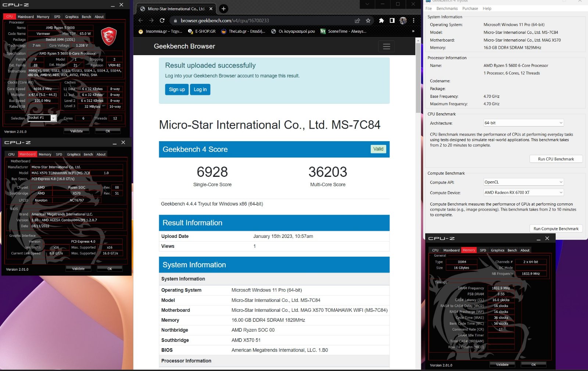Click Run CPU Benchmark button
Viewport: 588px width, 371px height.
click(x=556, y=159)
